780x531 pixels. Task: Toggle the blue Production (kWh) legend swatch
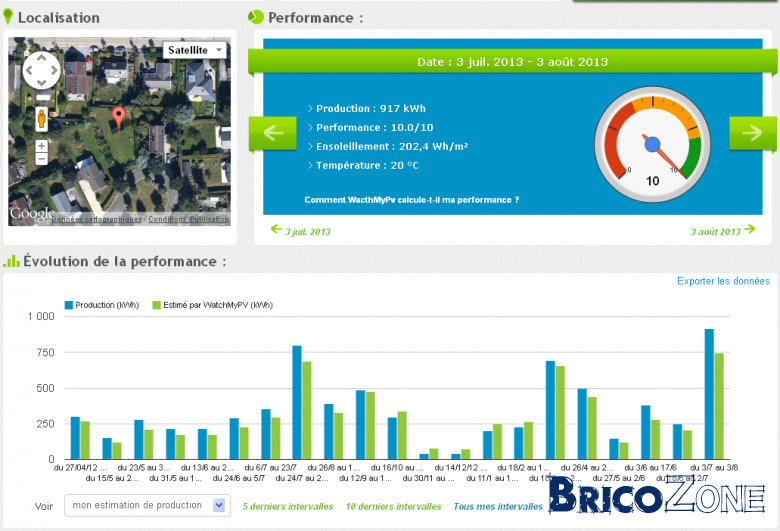pos(69,305)
